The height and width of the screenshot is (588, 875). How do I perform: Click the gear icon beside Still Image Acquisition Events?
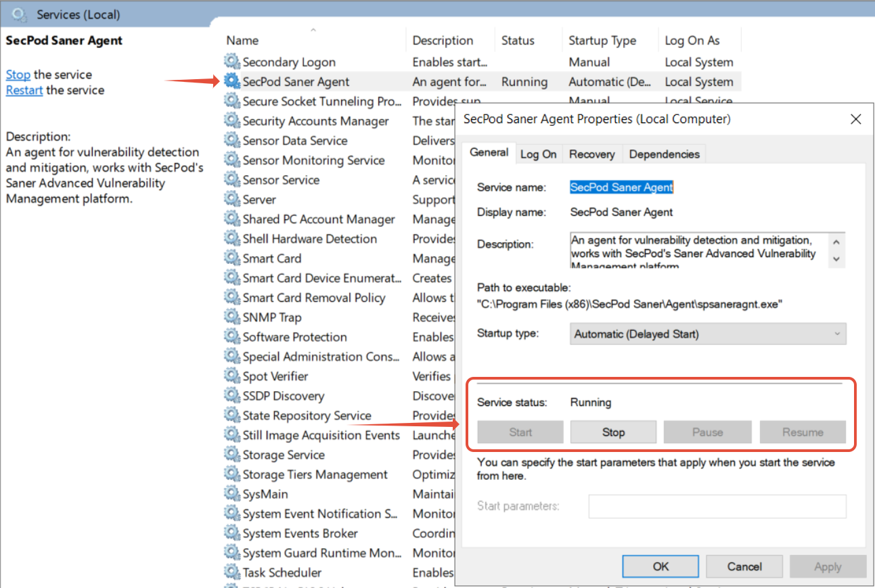232,435
